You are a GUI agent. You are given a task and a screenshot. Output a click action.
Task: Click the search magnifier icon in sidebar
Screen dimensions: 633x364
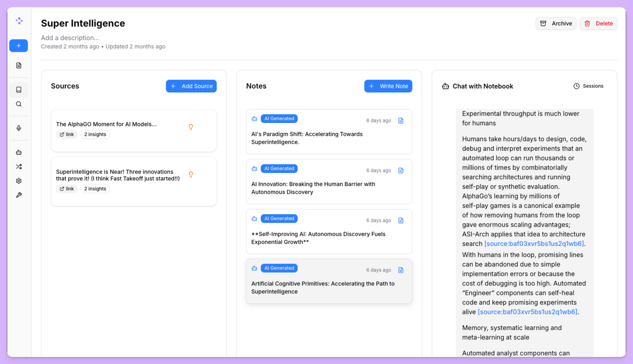click(x=19, y=104)
